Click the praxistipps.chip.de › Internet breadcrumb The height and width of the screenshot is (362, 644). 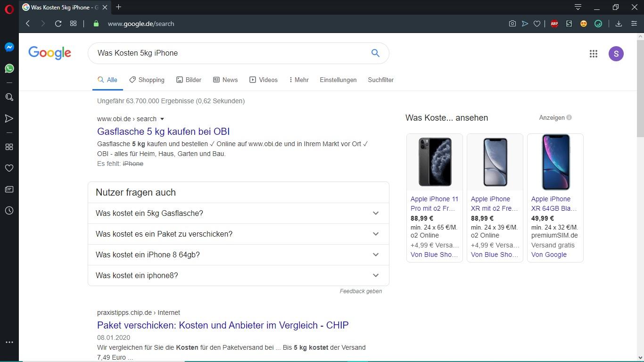point(139,313)
